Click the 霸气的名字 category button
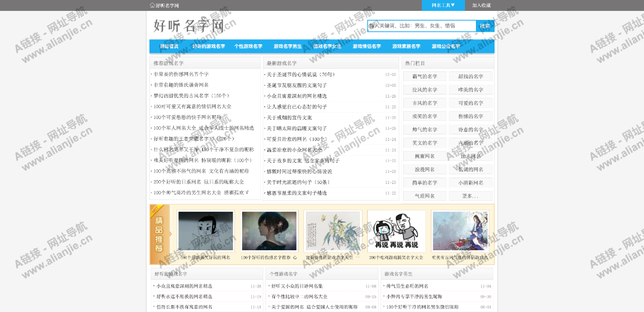Screen dimensions: 644x312 click(424, 77)
